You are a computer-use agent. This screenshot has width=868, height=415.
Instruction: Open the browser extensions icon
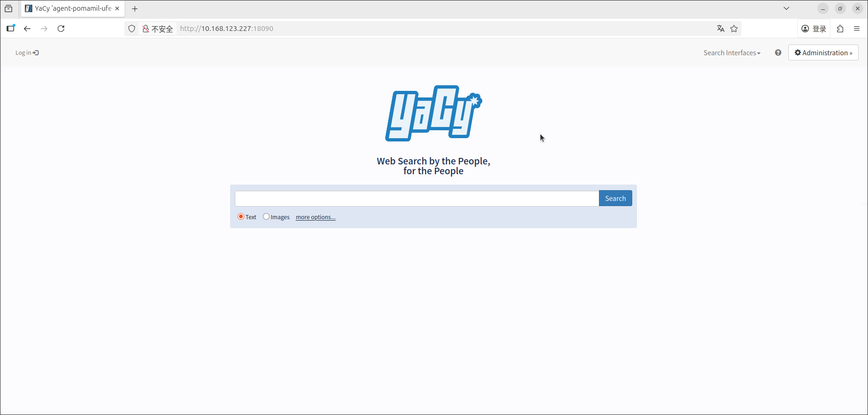pyautogui.click(x=840, y=29)
